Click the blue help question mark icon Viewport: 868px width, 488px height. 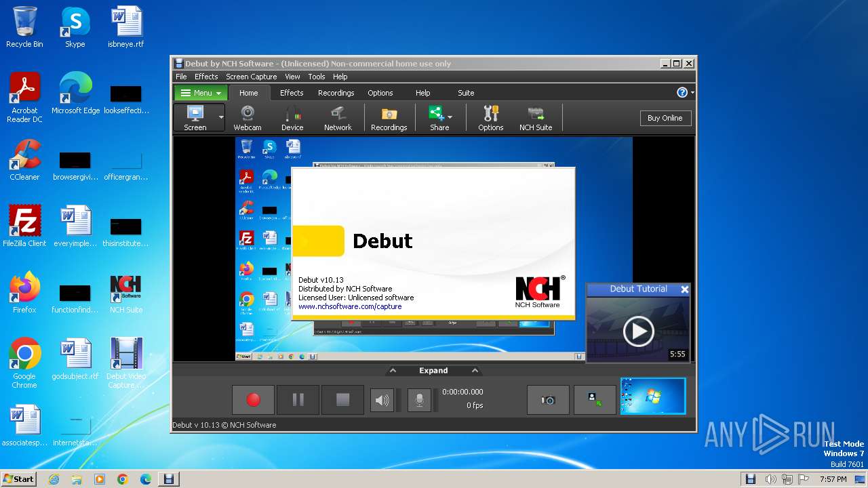coord(682,93)
